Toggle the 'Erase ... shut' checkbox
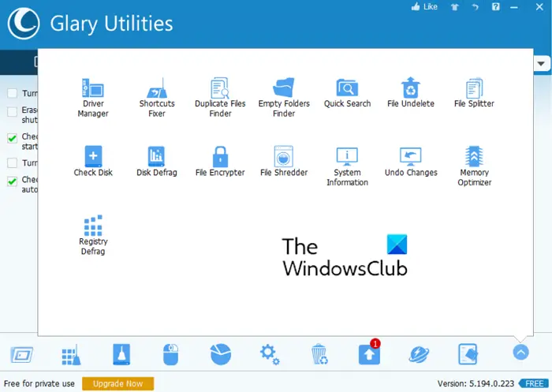 13,112
